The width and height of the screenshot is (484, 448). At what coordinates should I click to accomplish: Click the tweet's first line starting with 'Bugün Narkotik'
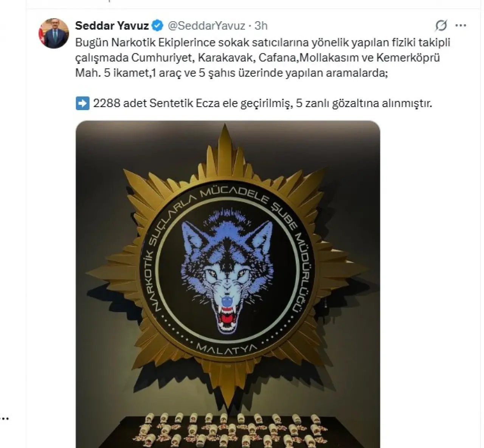263,42
